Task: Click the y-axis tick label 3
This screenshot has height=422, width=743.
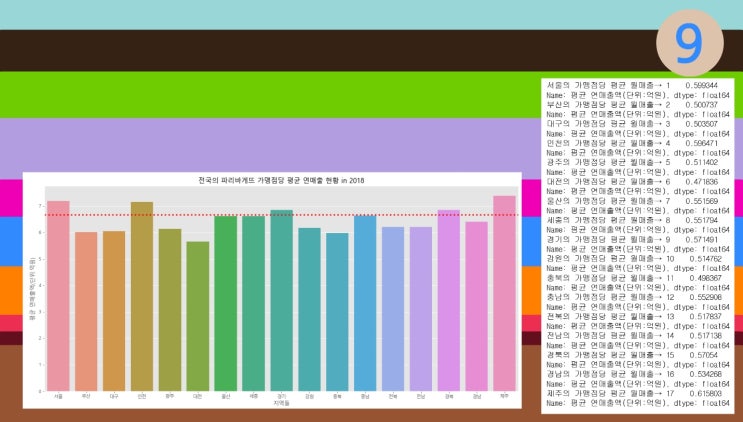Action: click(x=40, y=312)
